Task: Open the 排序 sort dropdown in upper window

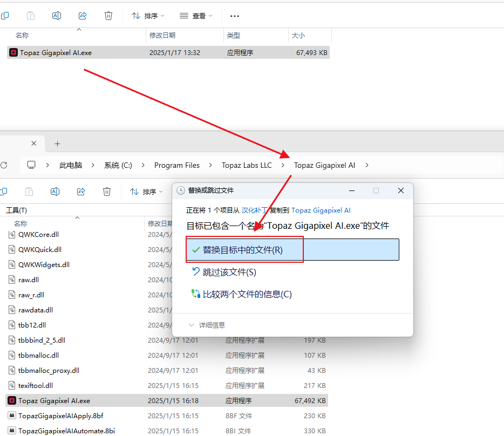Action: [x=148, y=16]
